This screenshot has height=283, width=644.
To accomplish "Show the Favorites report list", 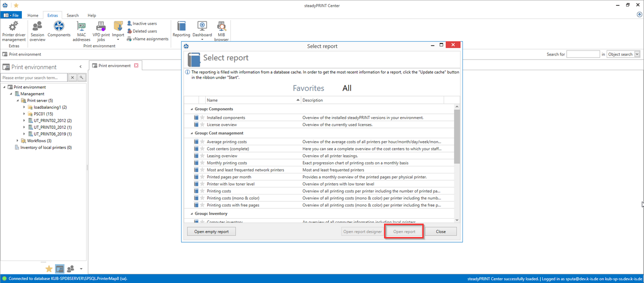I will tap(309, 88).
